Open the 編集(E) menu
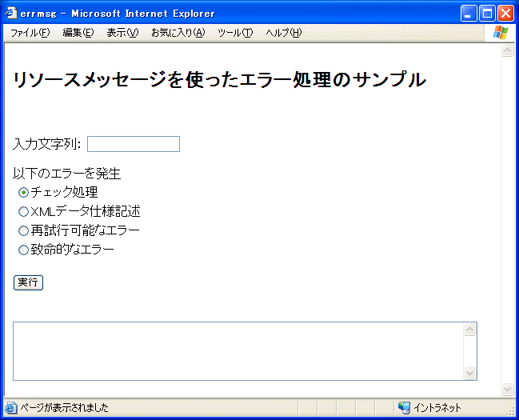The height and width of the screenshot is (420, 519). point(78,33)
